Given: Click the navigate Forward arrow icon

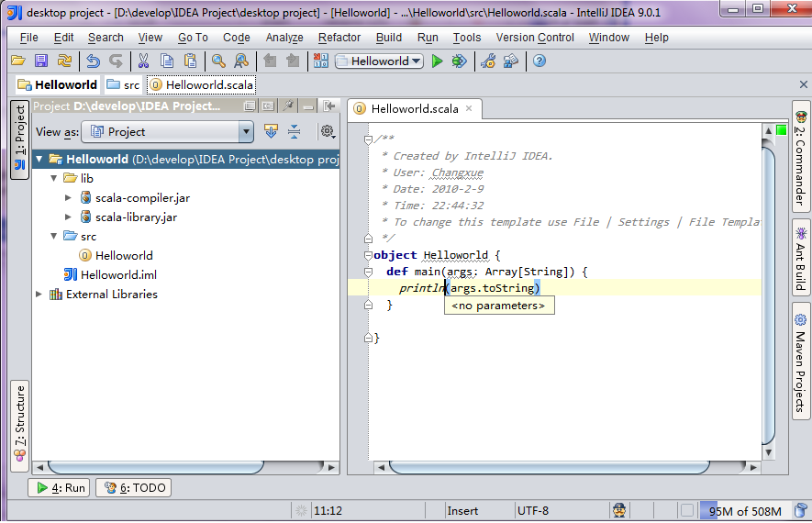Looking at the screenshot, I should [x=293, y=61].
